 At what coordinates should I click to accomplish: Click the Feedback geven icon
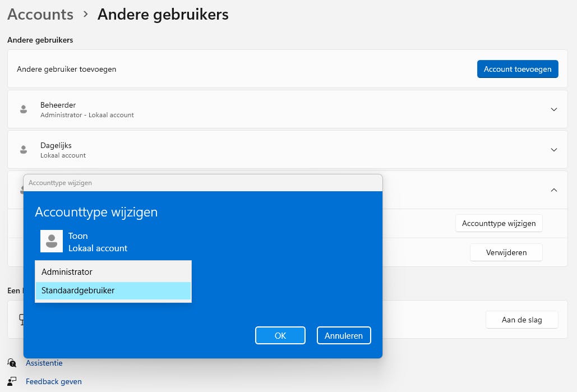coord(12,381)
